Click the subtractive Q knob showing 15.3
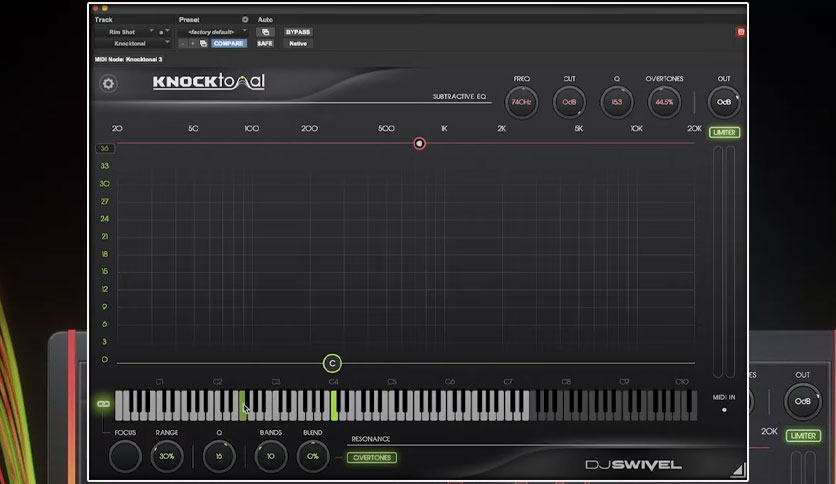 pos(616,102)
